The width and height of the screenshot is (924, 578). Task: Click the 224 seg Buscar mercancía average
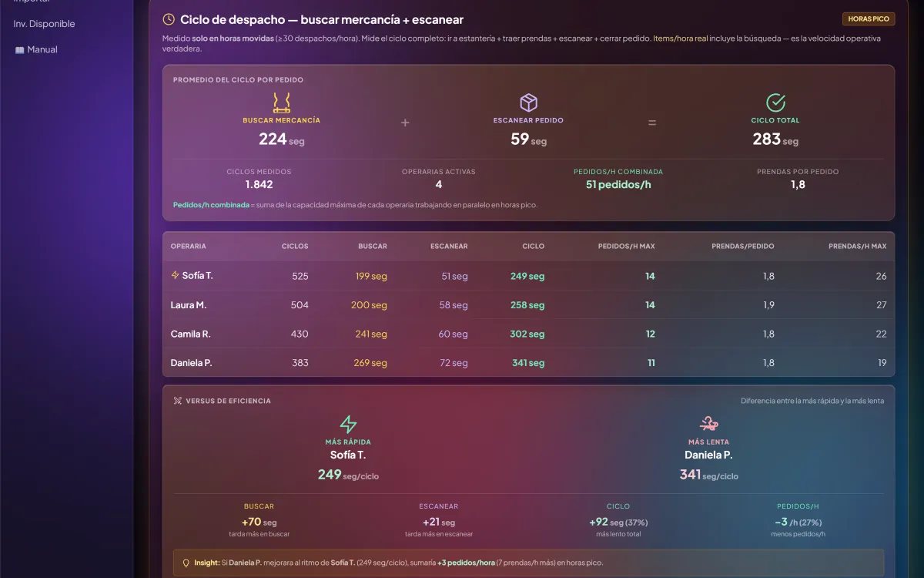(282, 139)
